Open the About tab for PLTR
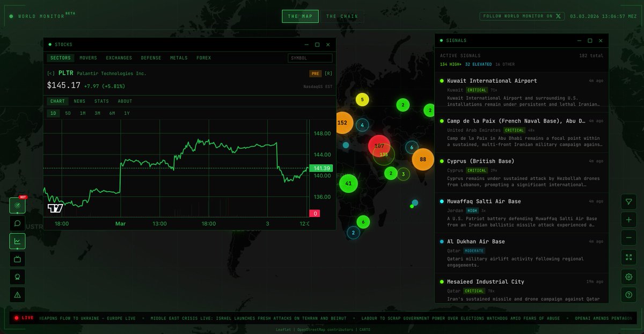 tap(125, 101)
